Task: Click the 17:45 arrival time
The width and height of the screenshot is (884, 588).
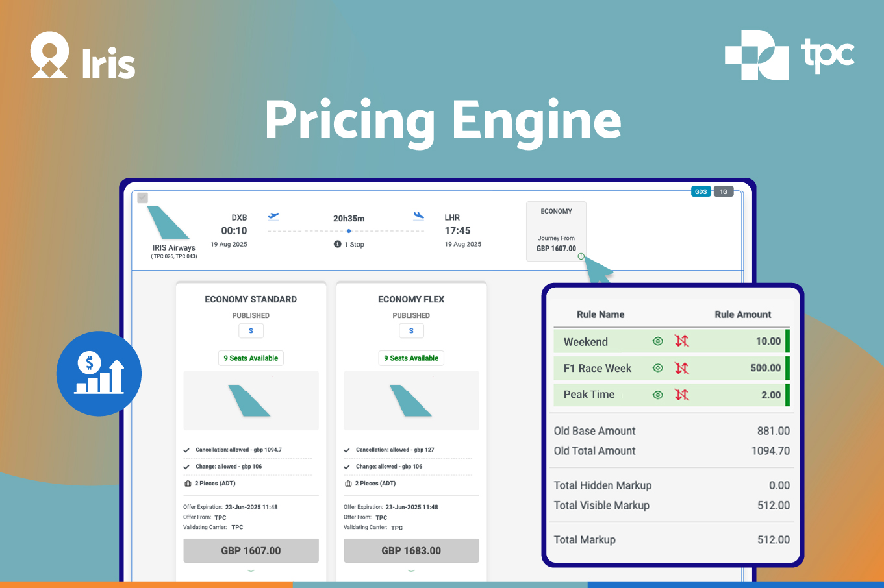Action: click(x=457, y=231)
